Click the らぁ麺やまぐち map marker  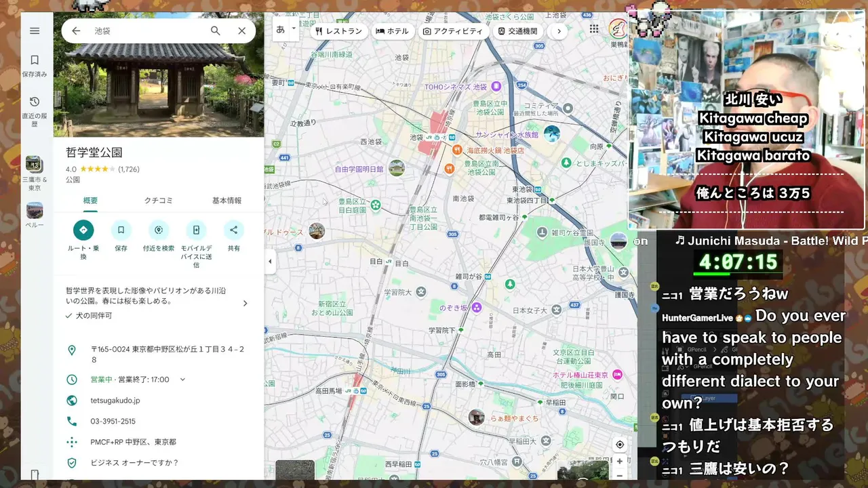477,417
